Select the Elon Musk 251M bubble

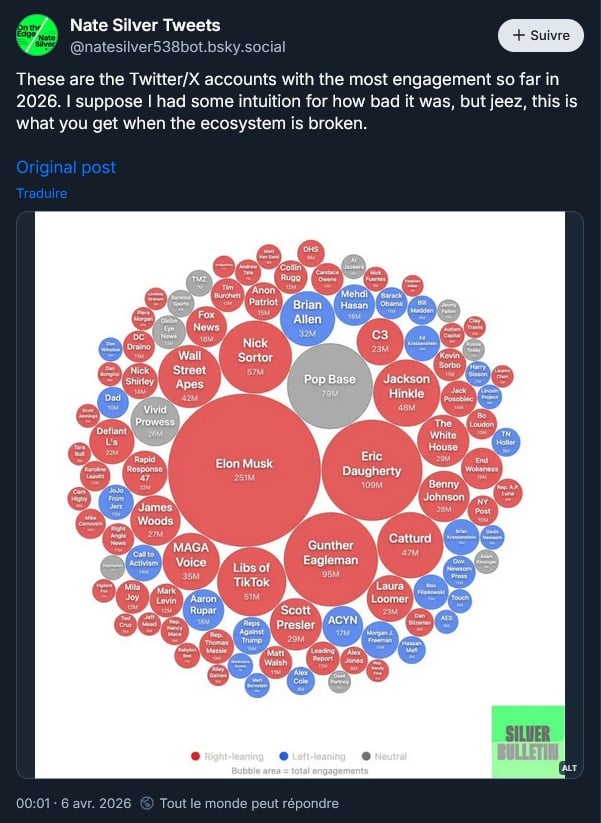click(244, 470)
